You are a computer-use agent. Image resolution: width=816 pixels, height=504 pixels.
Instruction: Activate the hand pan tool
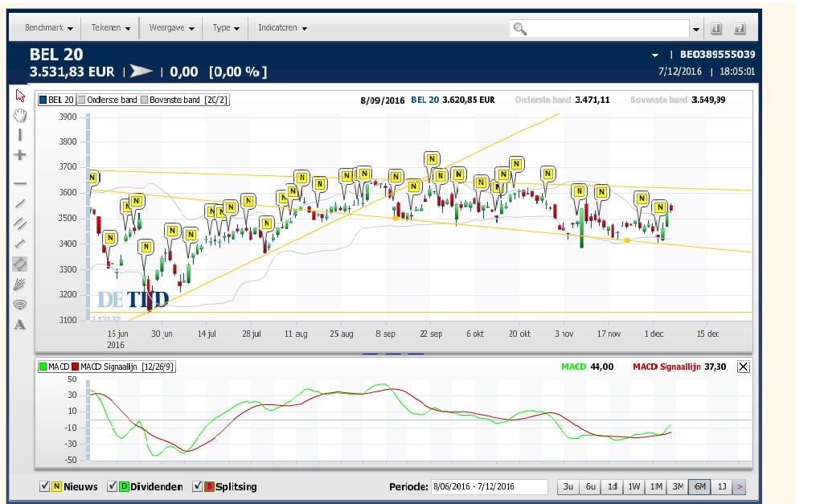click(20, 115)
